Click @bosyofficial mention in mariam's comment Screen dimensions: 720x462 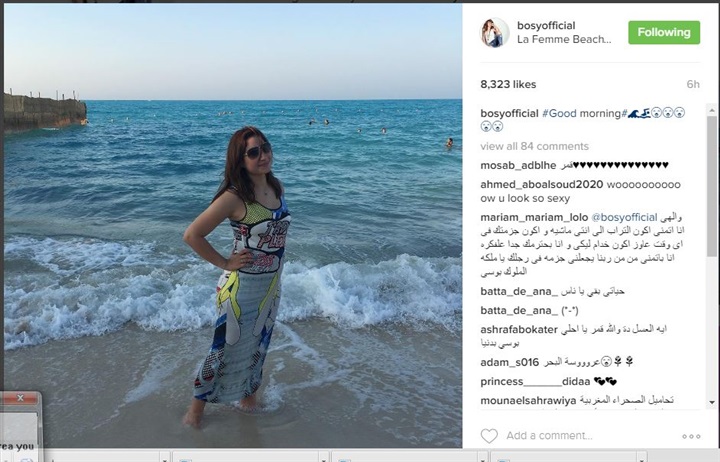coord(624,217)
